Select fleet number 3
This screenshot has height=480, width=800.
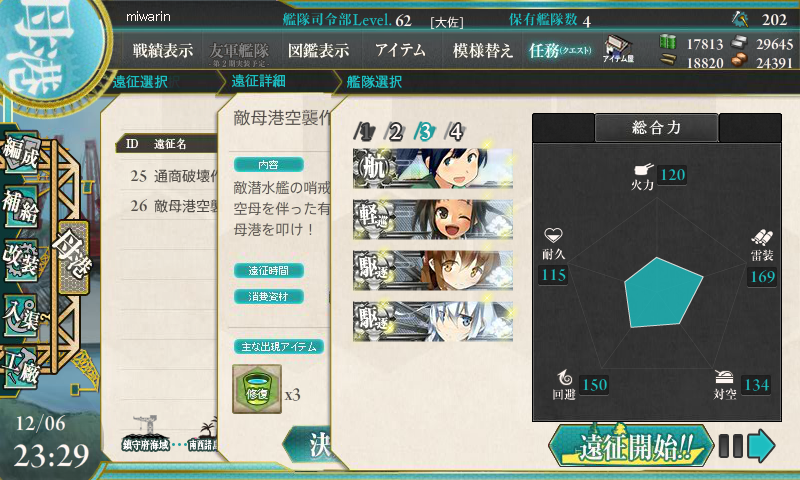tap(424, 132)
